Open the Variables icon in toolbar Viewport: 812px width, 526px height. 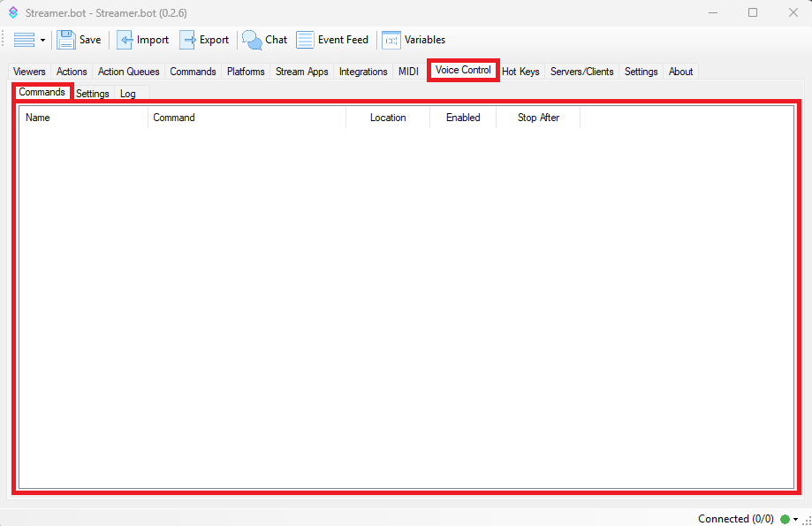(391, 40)
